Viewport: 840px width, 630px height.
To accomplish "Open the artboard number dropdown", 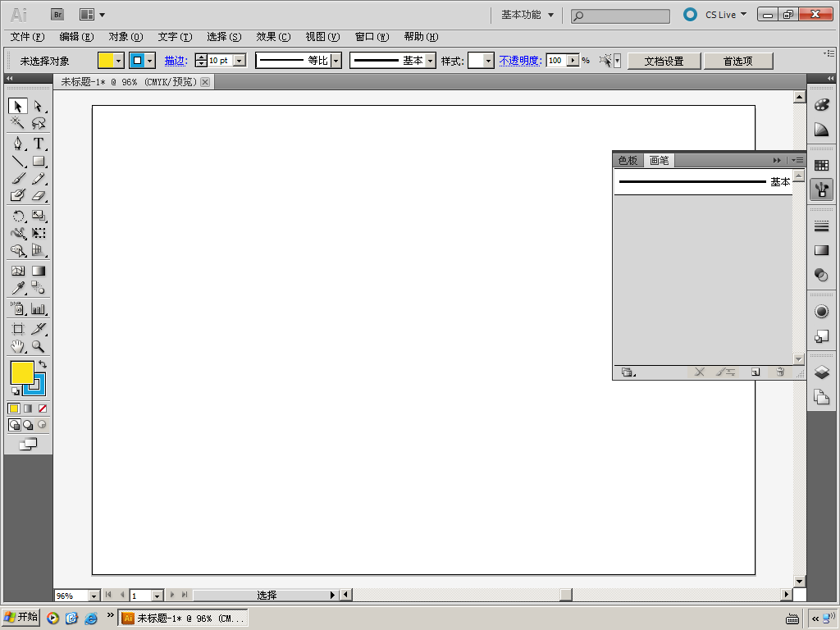I will tap(157, 596).
